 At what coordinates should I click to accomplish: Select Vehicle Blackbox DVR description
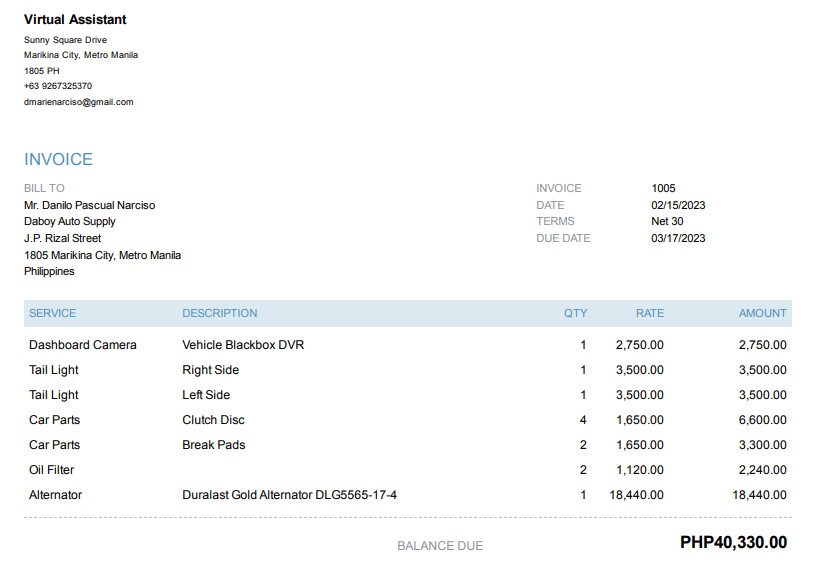243,345
